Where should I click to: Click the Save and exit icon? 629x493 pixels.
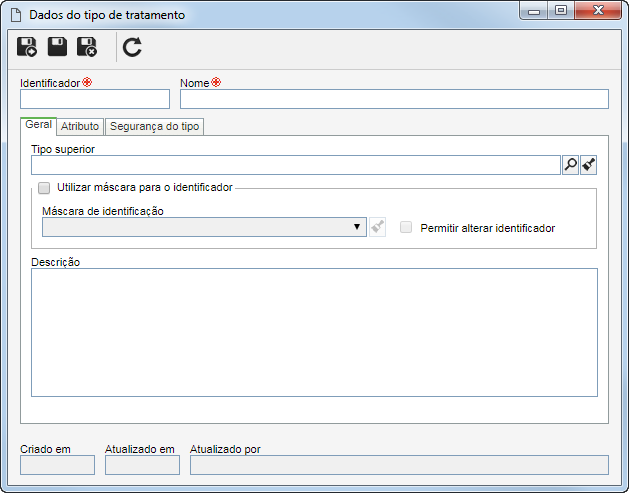(87, 47)
